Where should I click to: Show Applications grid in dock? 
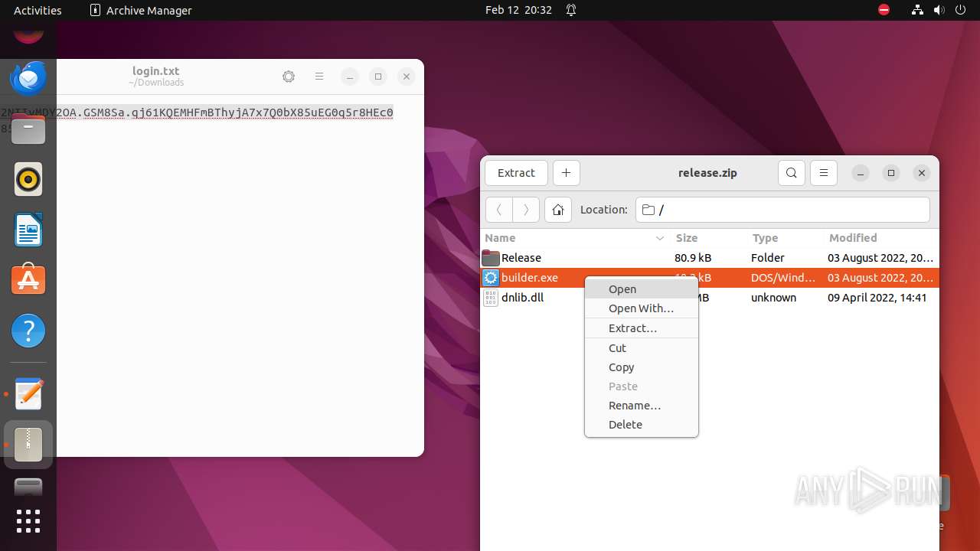pos(28,521)
